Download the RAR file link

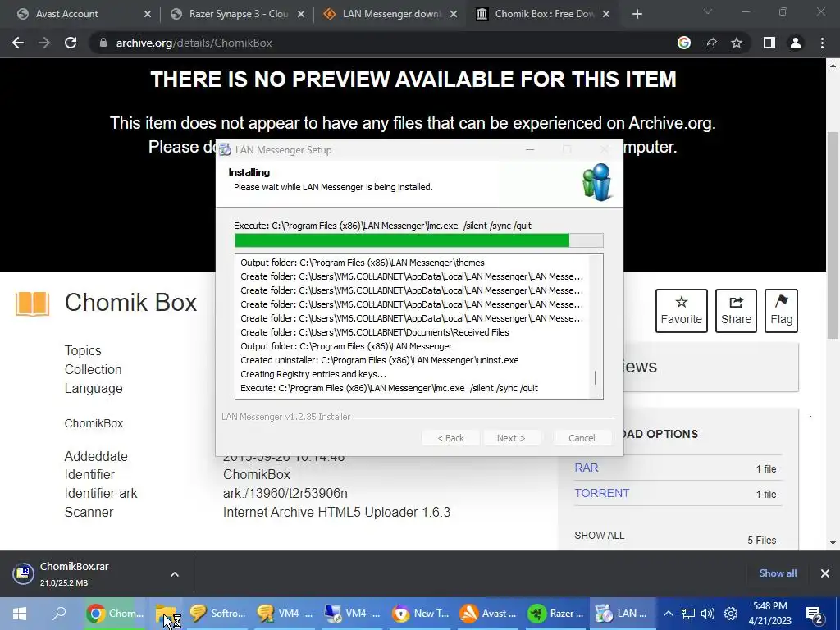[x=586, y=468]
